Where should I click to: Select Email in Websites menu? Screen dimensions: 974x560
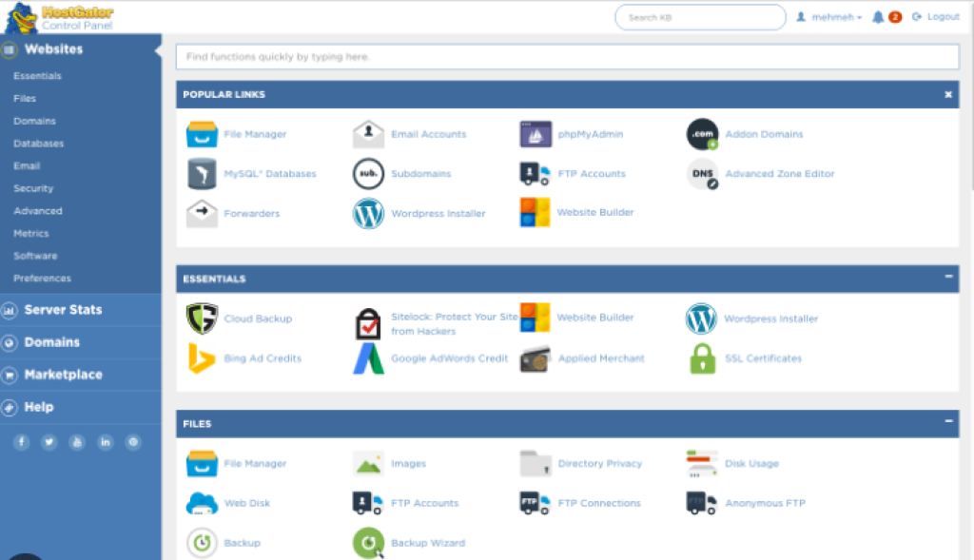[x=27, y=165]
